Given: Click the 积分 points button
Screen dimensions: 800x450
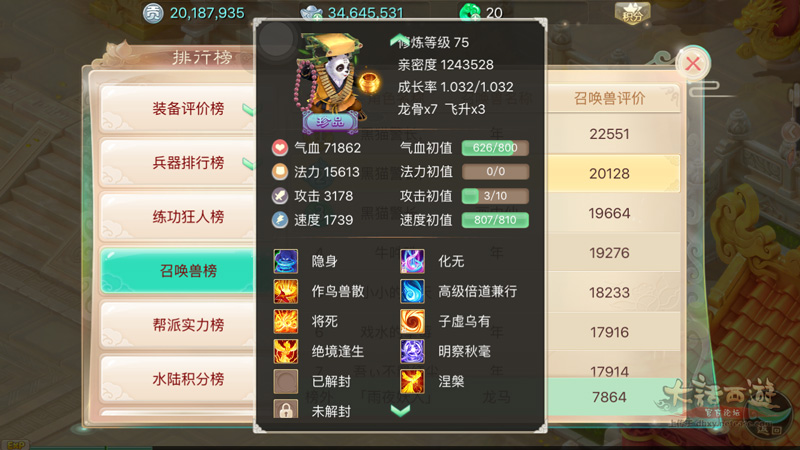Looking at the screenshot, I should (x=632, y=13).
